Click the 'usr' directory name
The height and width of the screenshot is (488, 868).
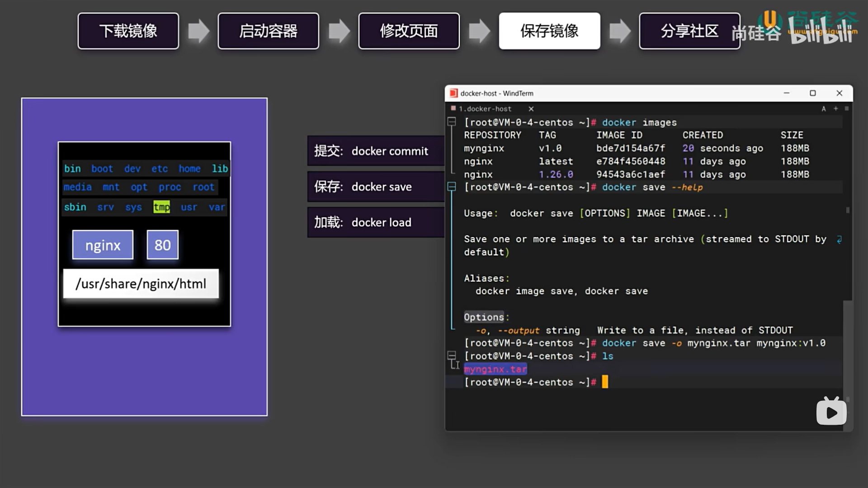[189, 207]
